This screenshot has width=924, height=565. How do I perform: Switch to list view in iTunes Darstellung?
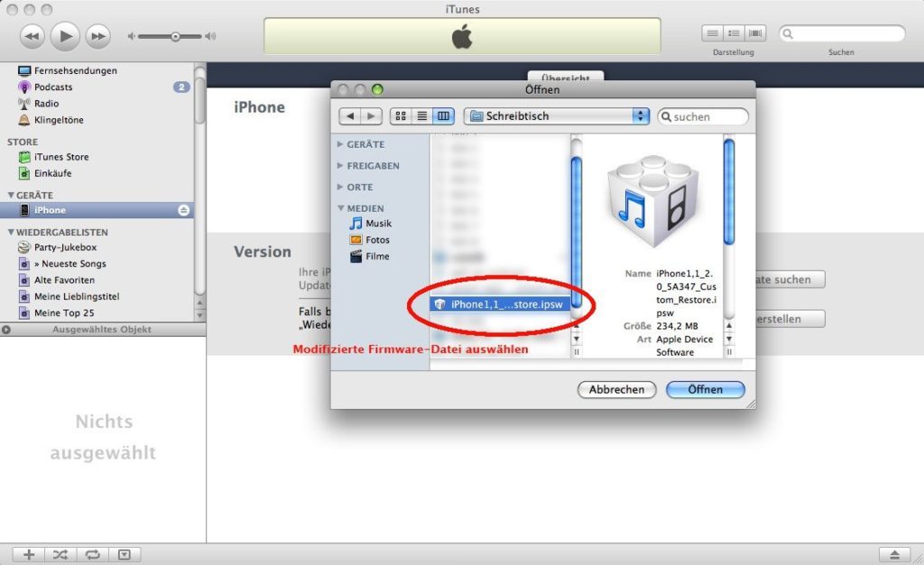pos(713,33)
